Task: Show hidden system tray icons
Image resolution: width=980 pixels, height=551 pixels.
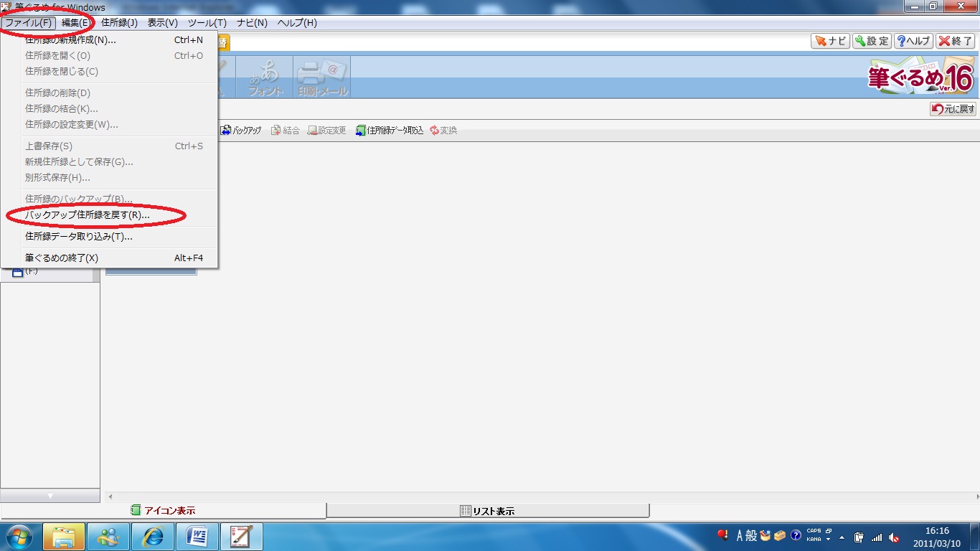Action: tap(842, 537)
